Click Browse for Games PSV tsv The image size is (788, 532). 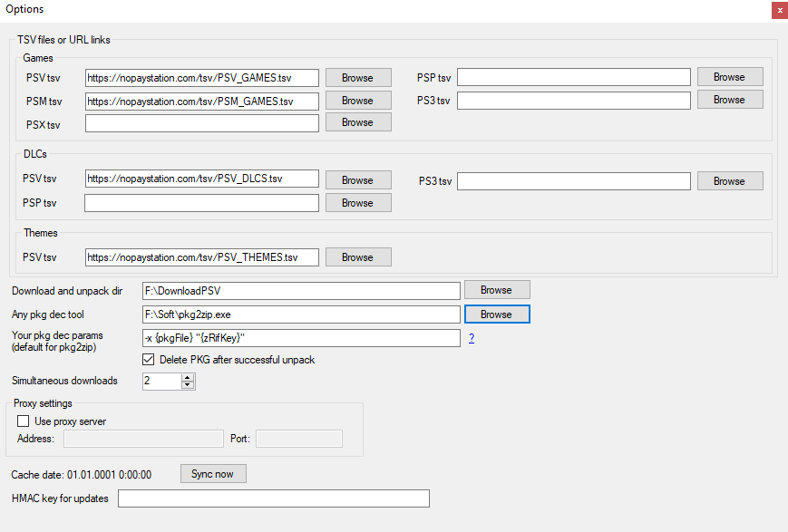[x=358, y=78]
